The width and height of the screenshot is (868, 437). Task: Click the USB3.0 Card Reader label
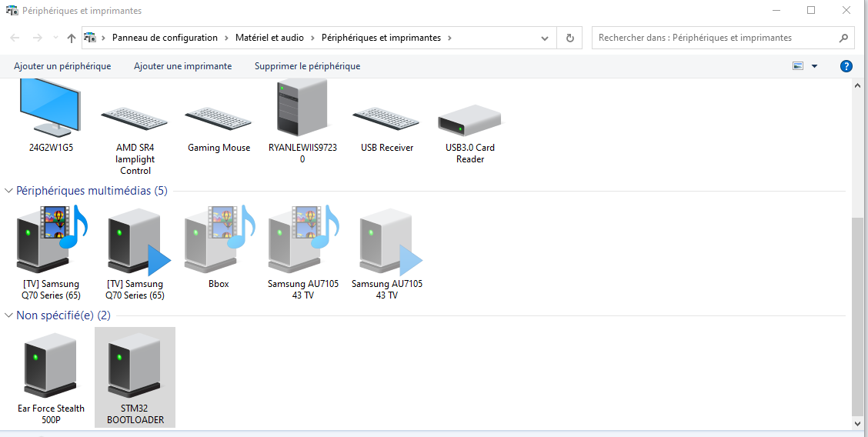(470, 154)
